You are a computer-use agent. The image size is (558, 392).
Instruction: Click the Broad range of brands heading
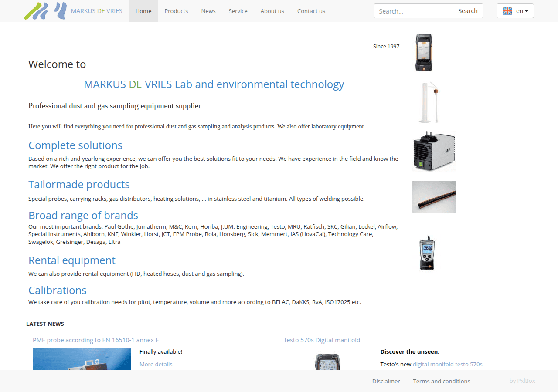(x=83, y=215)
